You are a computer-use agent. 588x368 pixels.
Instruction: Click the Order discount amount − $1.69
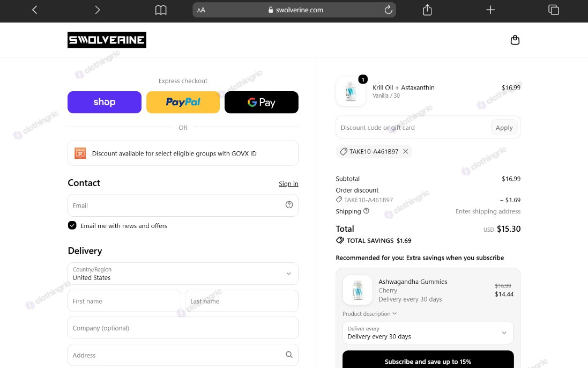[x=510, y=200]
